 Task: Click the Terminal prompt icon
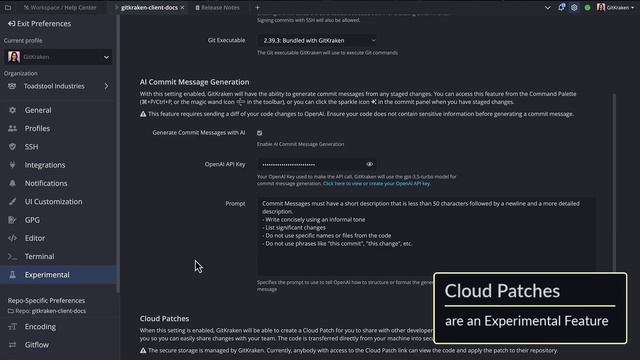coord(13,256)
